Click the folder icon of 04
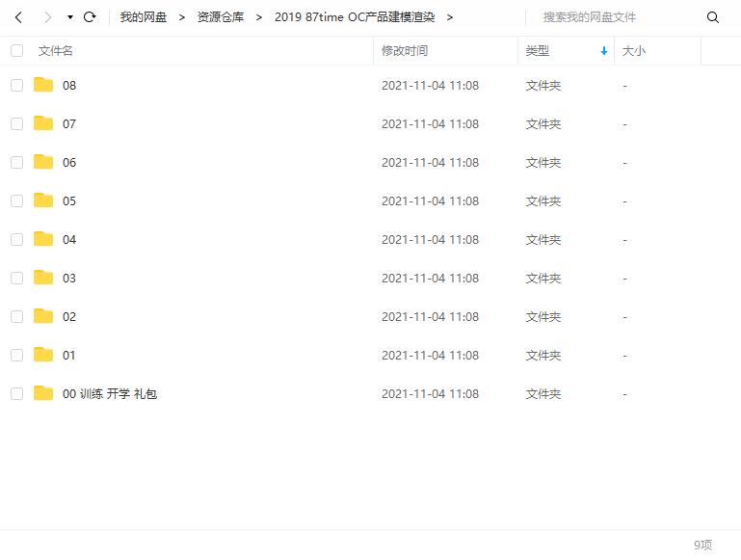The width and height of the screenshot is (741, 560). click(x=43, y=239)
